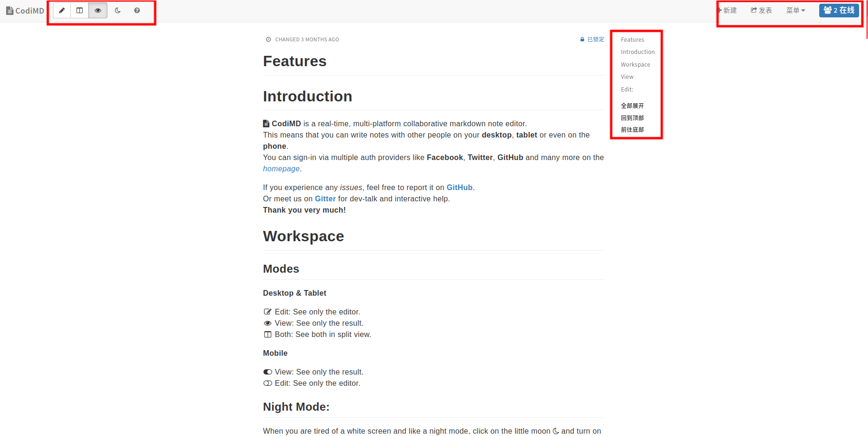Image resolution: width=868 pixels, height=436 pixels.
Task: Click the Workspace heading
Action: click(x=303, y=237)
